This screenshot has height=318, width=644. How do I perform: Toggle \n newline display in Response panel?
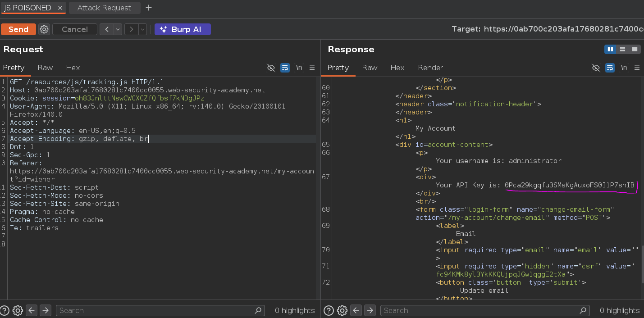tap(624, 68)
